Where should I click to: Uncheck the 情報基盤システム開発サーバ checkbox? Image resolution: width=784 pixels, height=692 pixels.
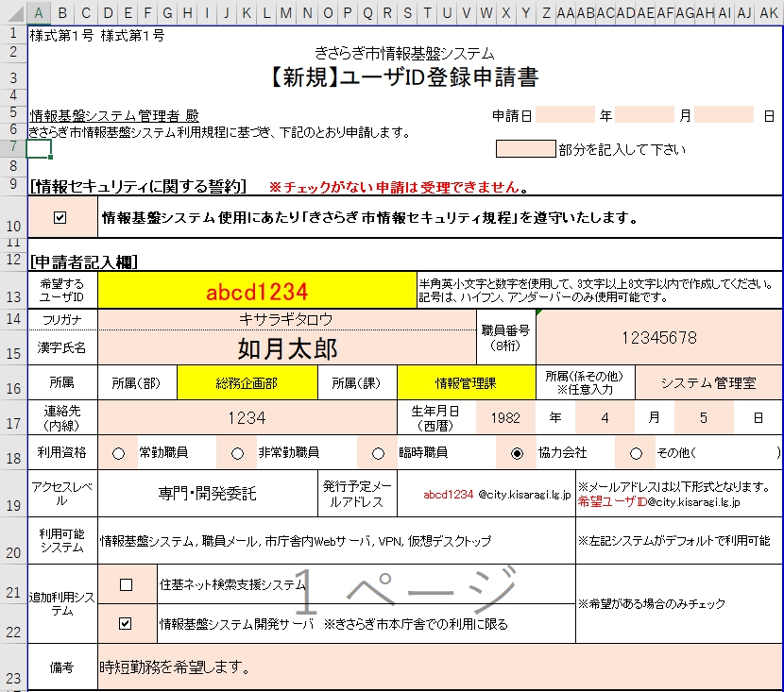click(126, 623)
